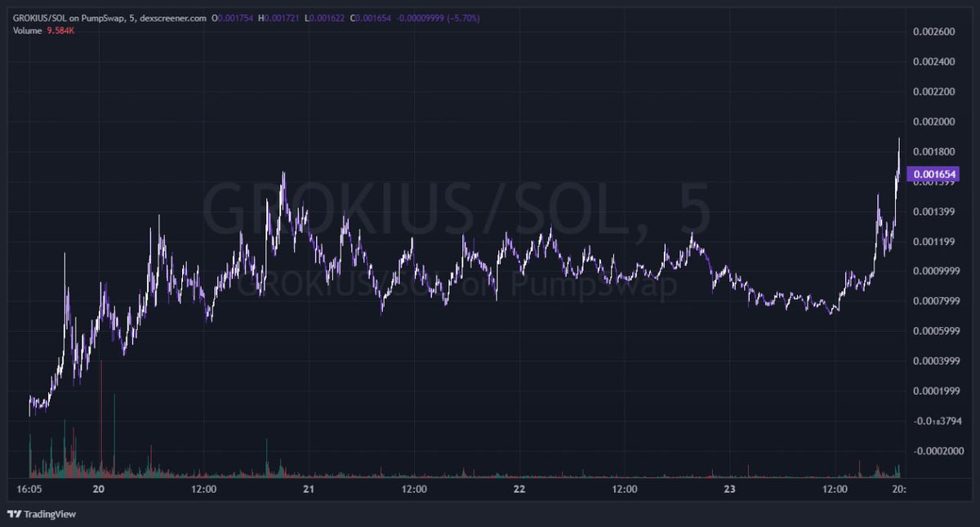Click the 12:00 label after date 23

click(835, 489)
